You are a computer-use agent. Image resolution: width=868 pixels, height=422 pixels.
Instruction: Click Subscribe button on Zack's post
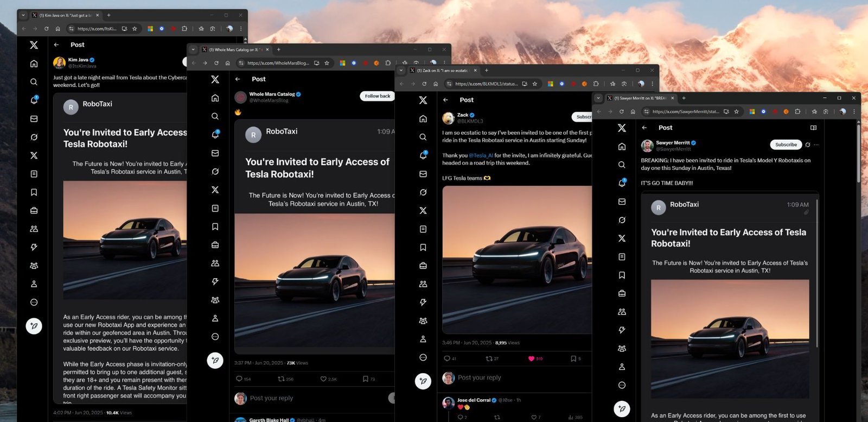[582, 117]
